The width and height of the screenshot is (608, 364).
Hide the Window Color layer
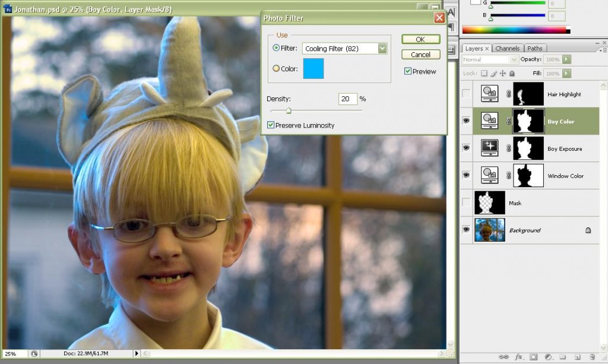(x=466, y=175)
